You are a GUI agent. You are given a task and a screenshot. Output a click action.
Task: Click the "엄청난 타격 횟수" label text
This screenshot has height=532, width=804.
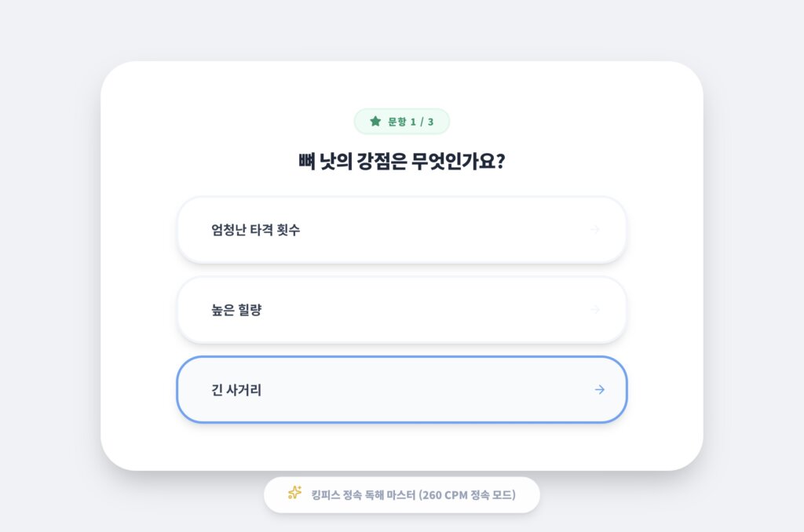[x=255, y=230]
